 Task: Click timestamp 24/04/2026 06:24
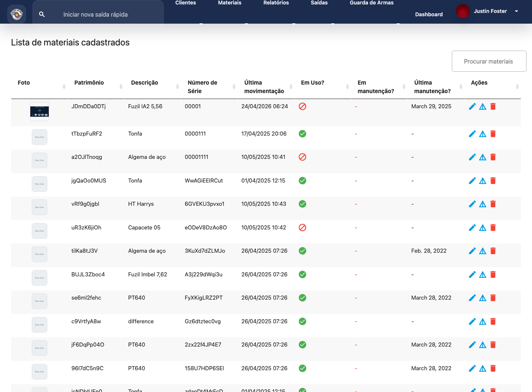(265, 106)
